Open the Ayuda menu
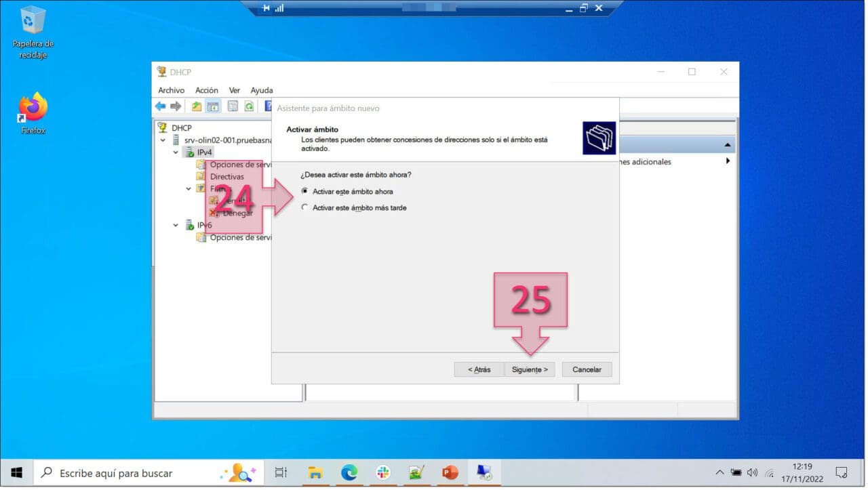This screenshot has height=490, width=868. click(x=261, y=90)
